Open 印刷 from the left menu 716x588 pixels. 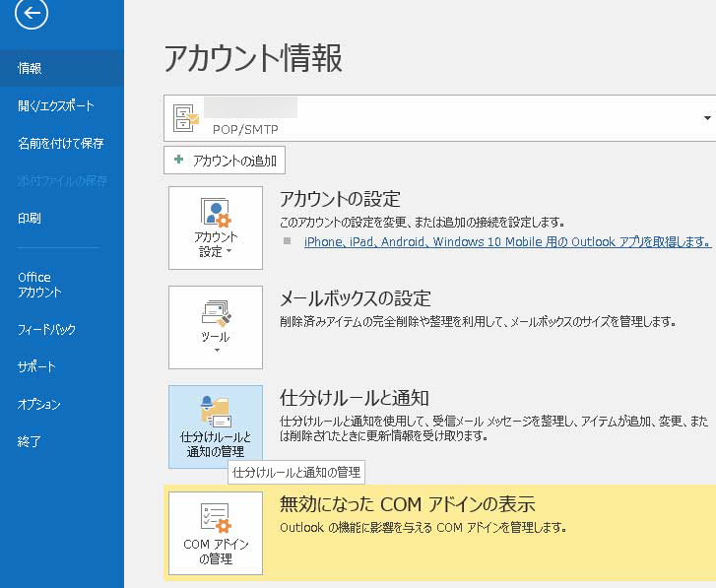(30, 218)
